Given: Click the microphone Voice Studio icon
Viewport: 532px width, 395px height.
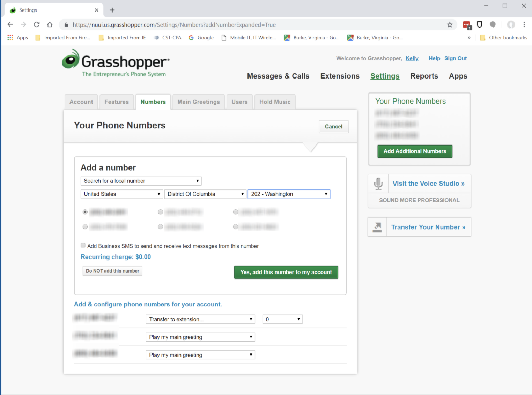Looking at the screenshot, I should click(378, 184).
